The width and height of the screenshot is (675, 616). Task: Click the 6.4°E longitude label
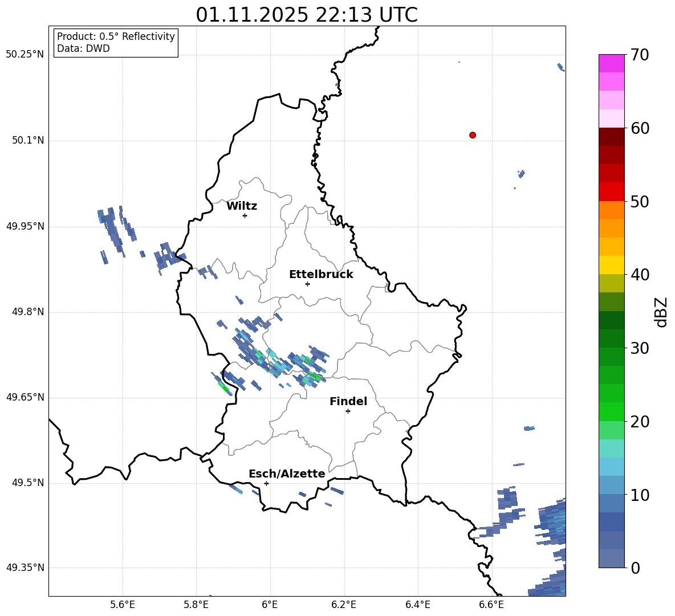[418, 605]
